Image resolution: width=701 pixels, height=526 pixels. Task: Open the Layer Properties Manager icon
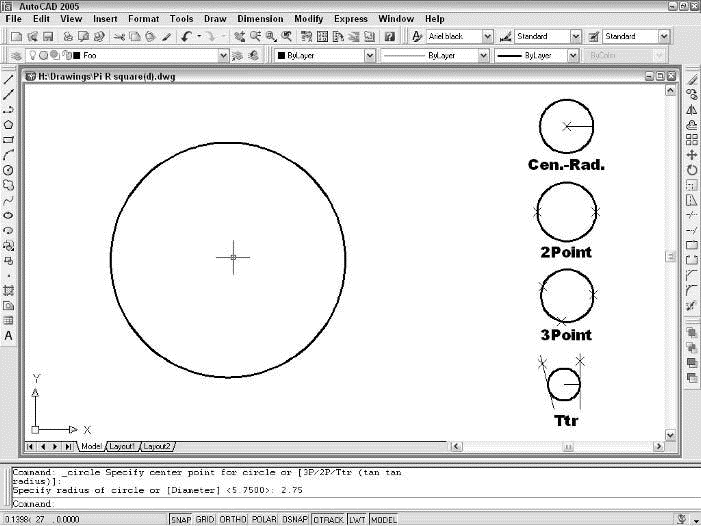[x=16, y=56]
